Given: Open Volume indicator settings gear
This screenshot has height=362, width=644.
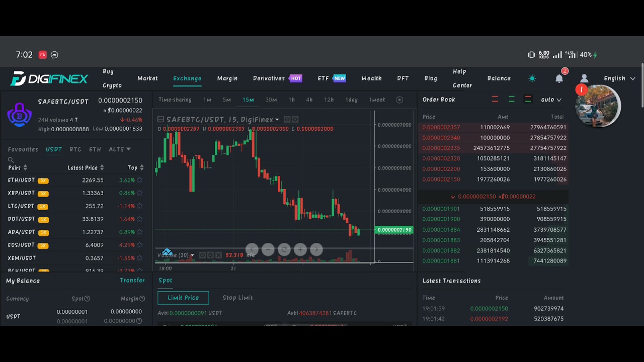Looking at the screenshot, I should (211, 255).
